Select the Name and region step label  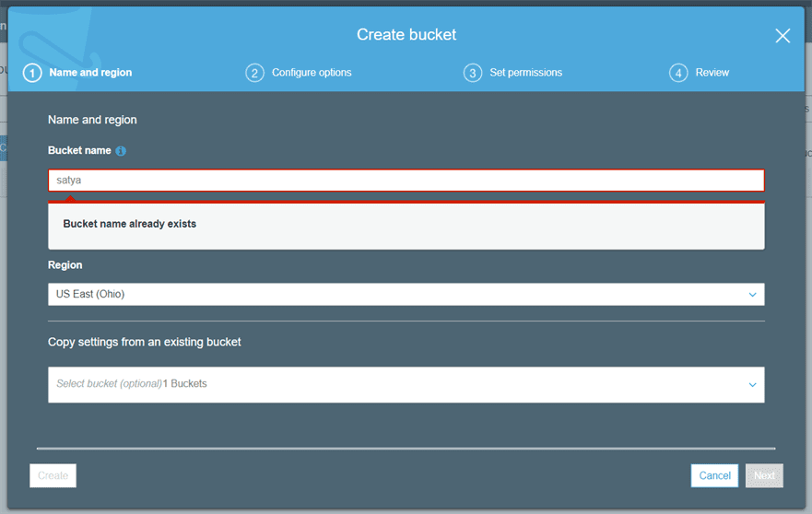click(x=90, y=73)
